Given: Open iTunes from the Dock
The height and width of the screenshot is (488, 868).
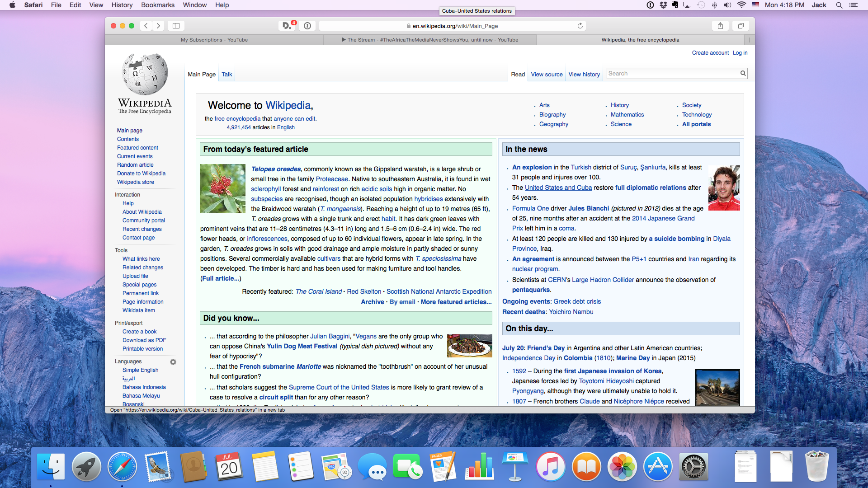Looking at the screenshot, I should [x=551, y=466].
